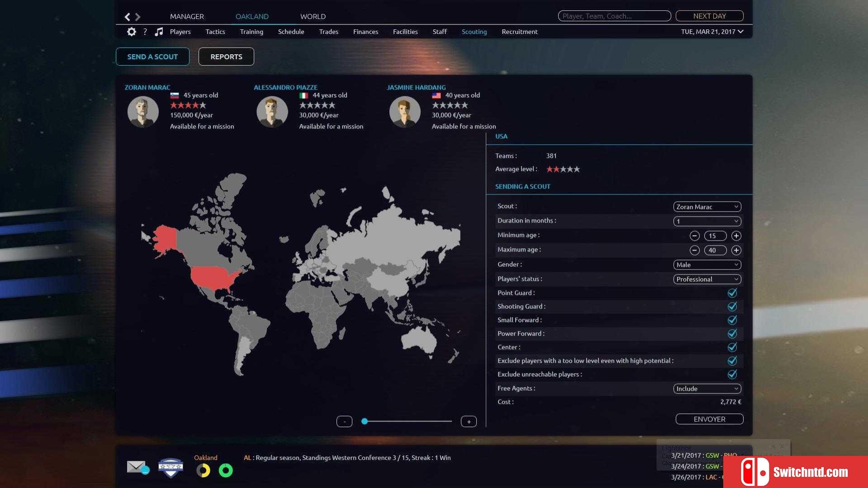Zoom in map with plus button
The width and height of the screenshot is (868, 488).
click(469, 422)
